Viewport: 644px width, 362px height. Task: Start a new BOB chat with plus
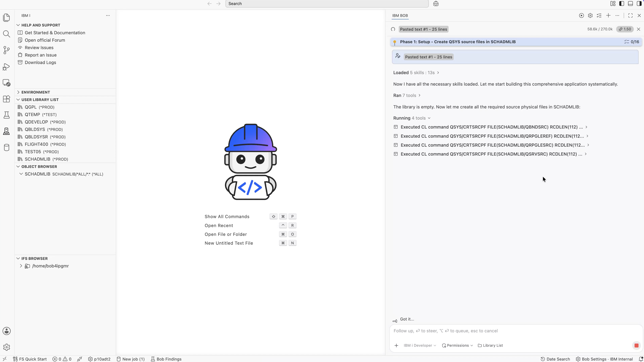pos(608,16)
